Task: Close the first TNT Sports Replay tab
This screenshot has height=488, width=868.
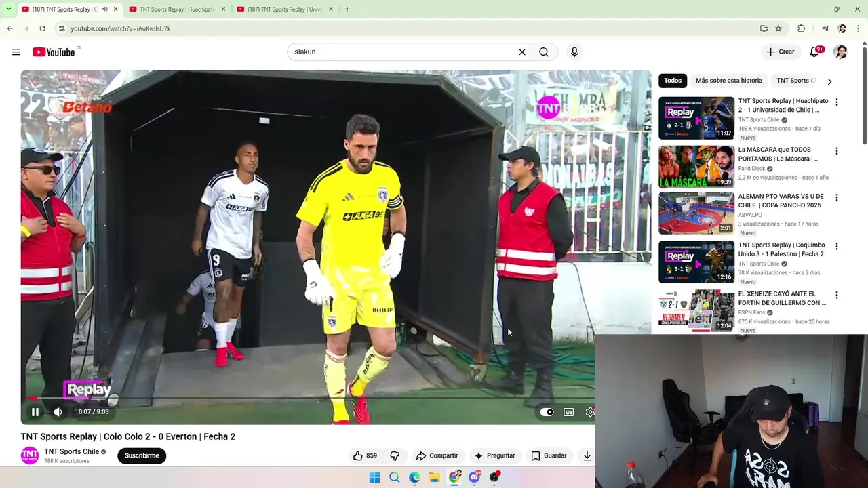Action: tap(116, 9)
